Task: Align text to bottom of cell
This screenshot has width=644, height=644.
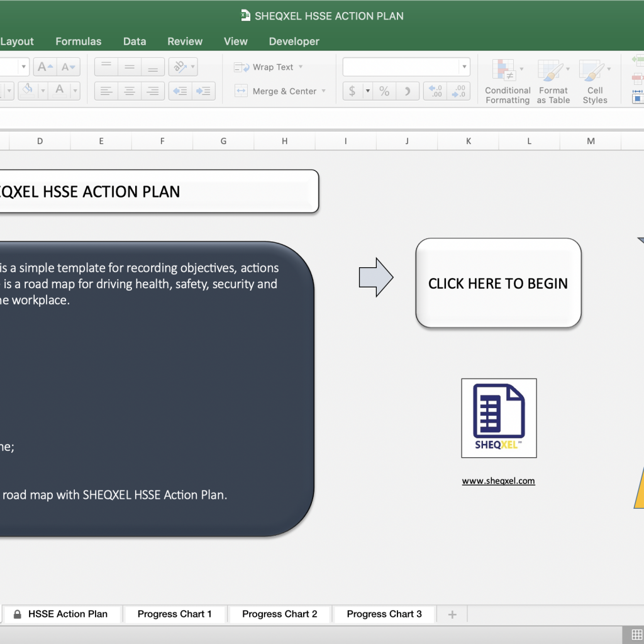Action: point(153,67)
